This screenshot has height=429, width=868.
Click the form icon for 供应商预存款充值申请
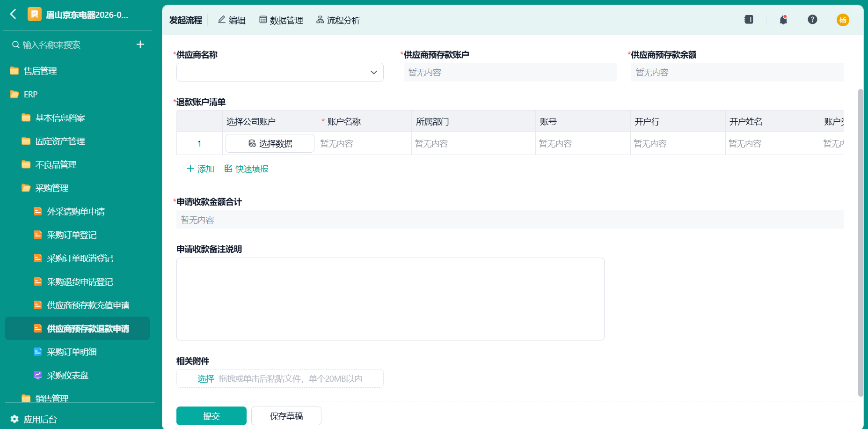coord(38,305)
